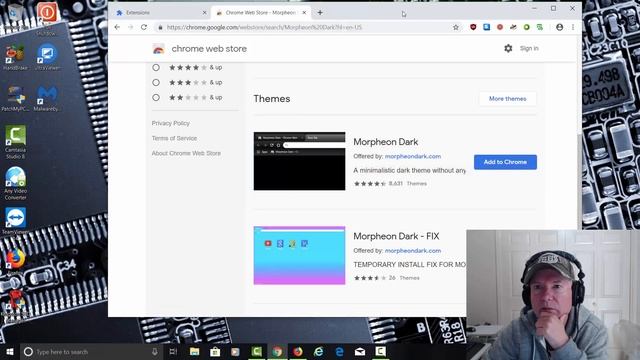Screen dimensions: 640x360
Task: Open the Privacy Policy link
Action: click(x=171, y=123)
